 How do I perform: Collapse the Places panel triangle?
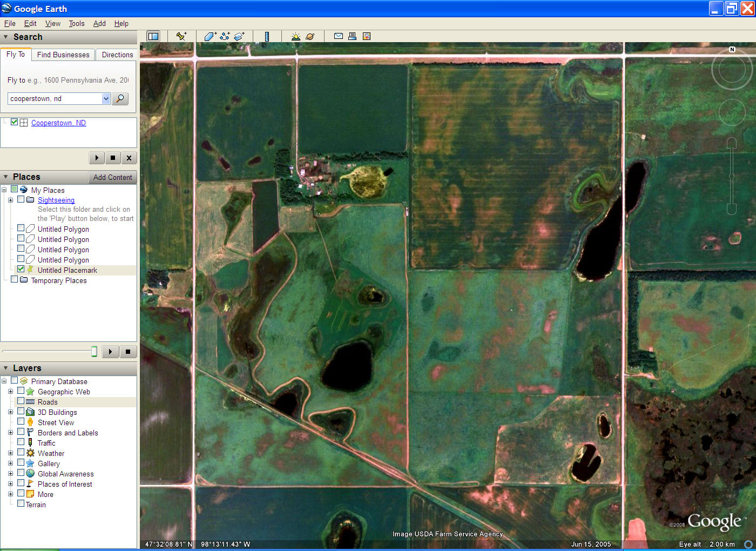pyautogui.click(x=6, y=177)
